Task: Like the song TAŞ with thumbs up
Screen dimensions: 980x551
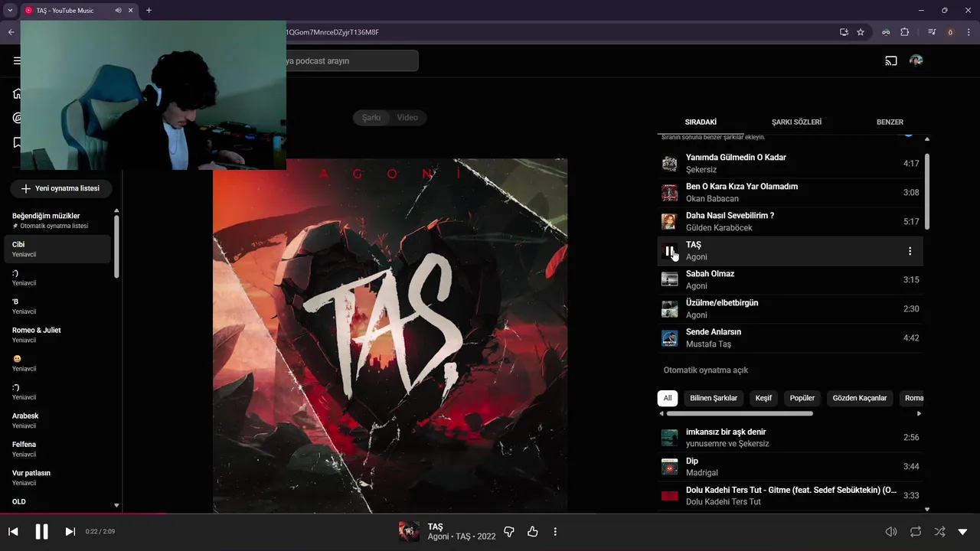Action: pyautogui.click(x=533, y=531)
